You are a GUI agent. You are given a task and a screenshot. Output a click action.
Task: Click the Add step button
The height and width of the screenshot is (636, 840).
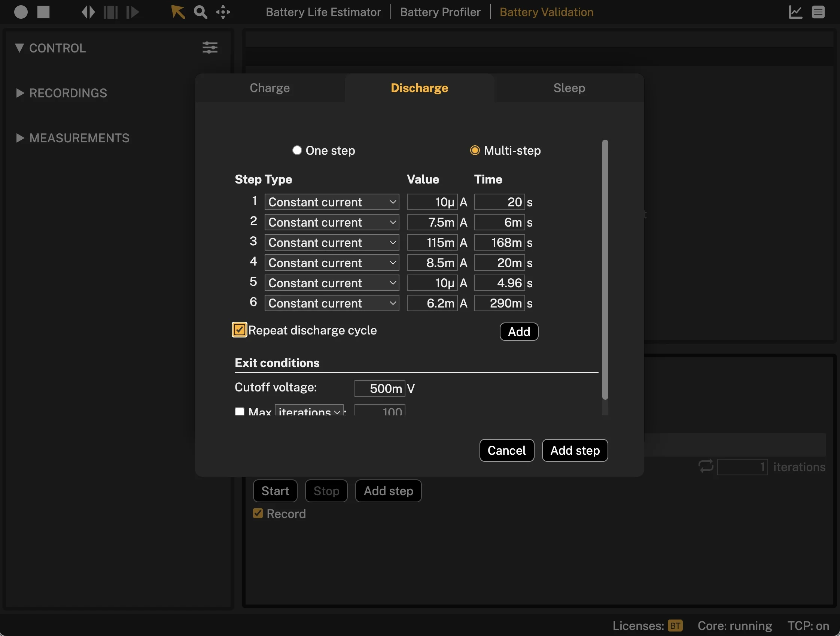pyautogui.click(x=575, y=450)
